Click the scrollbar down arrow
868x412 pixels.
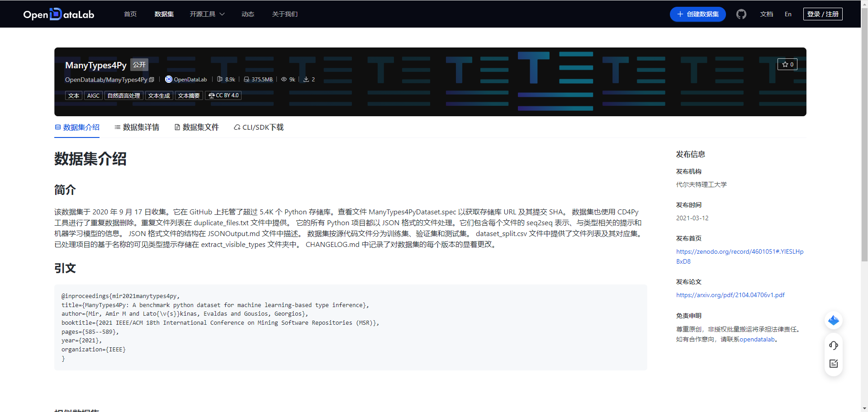click(864, 408)
